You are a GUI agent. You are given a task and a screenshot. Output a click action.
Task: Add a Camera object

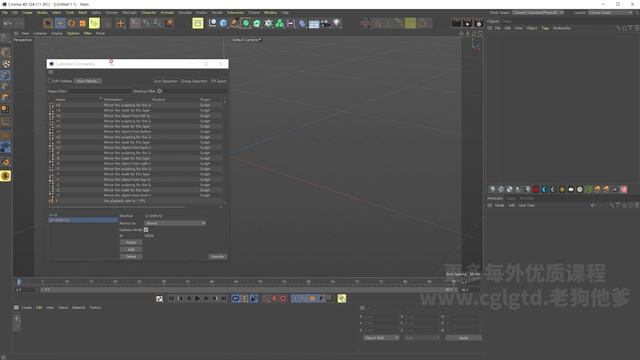pos(325,23)
